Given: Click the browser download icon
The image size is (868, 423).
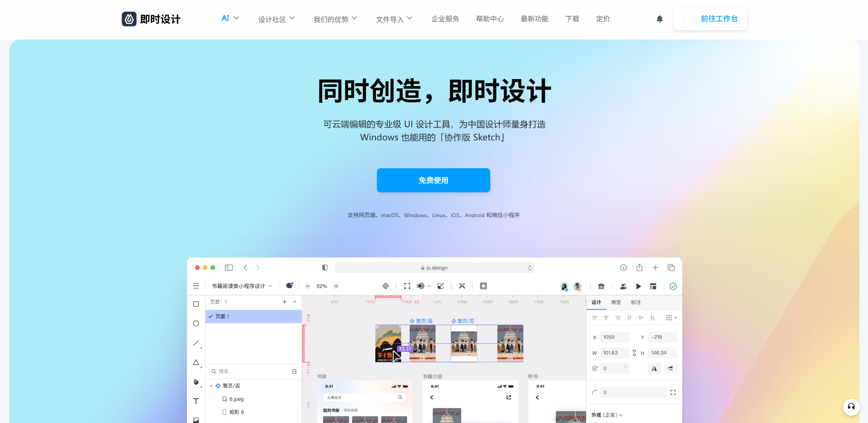Looking at the screenshot, I should click(624, 268).
